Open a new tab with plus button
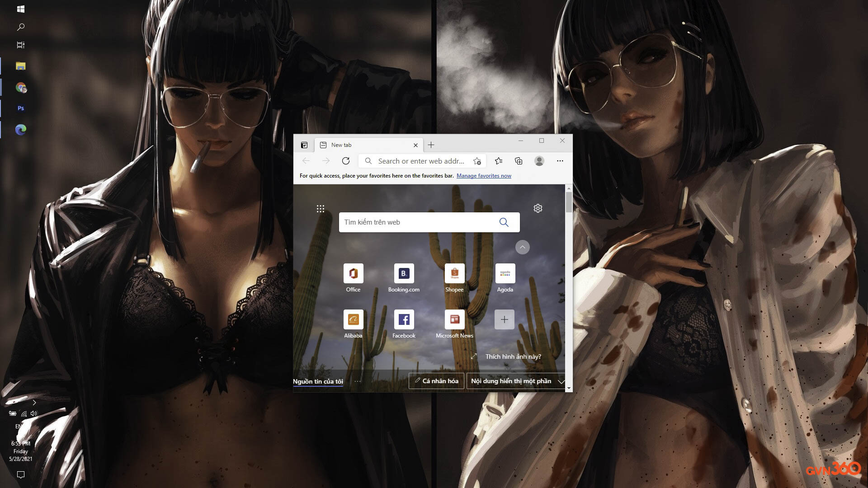This screenshot has height=488, width=868. [x=431, y=145]
